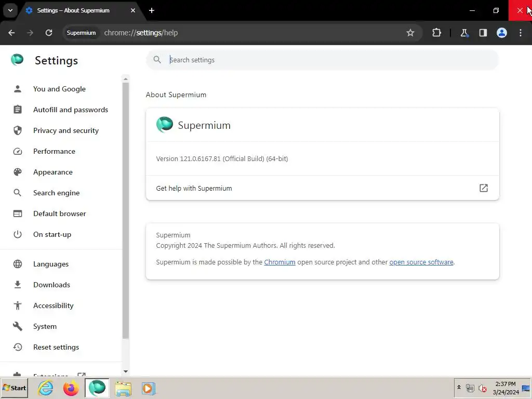This screenshot has height=399, width=532.
Task: Open a new tab with plus button
Action: tap(152, 10)
